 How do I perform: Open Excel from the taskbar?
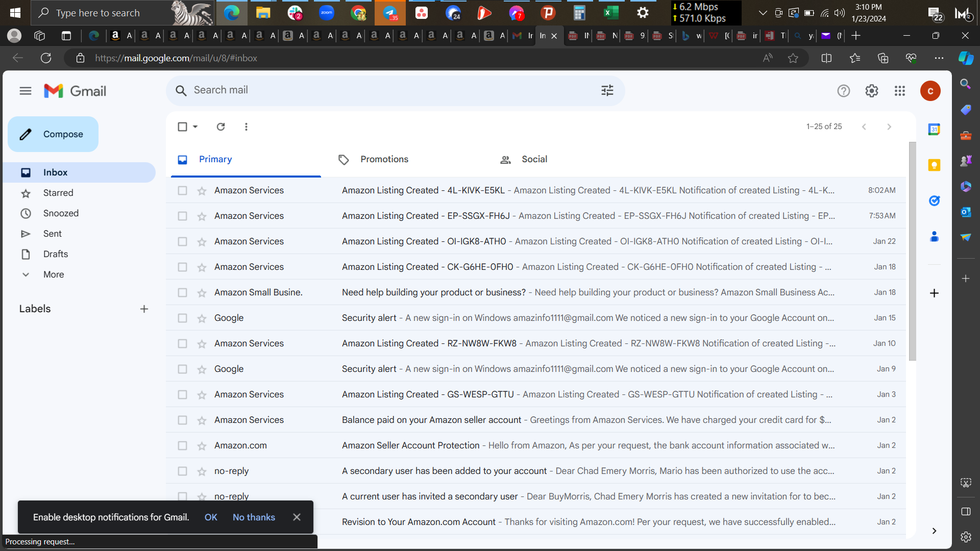click(x=611, y=13)
